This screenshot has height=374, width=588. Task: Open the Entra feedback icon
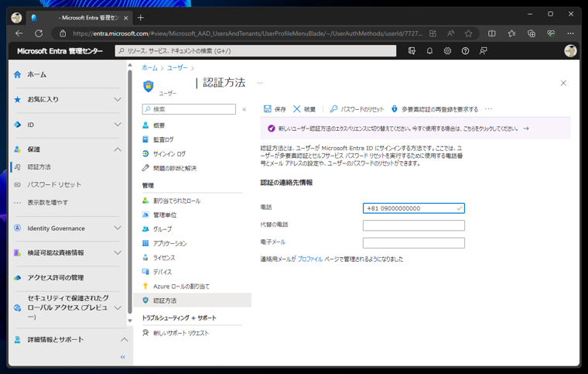pyautogui.click(x=484, y=51)
